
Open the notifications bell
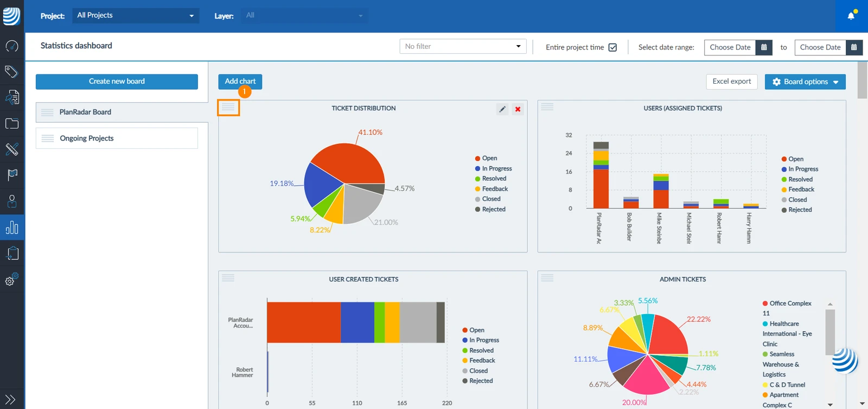point(851,15)
